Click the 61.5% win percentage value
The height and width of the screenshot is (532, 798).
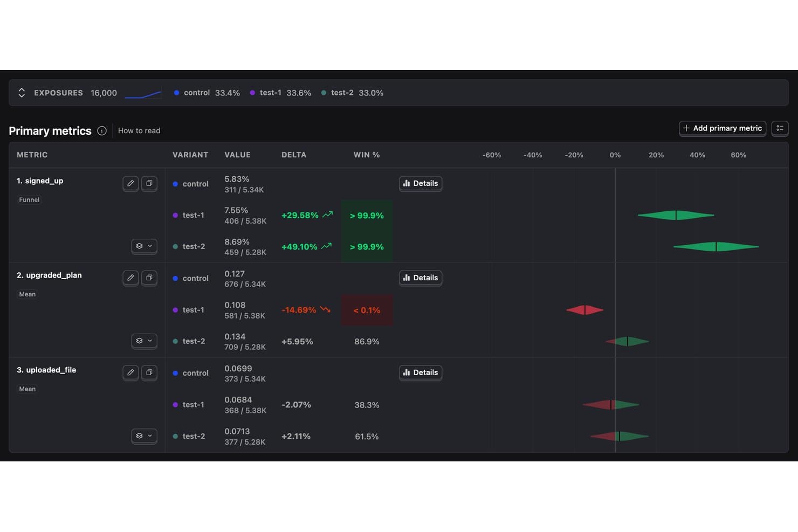(x=367, y=437)
